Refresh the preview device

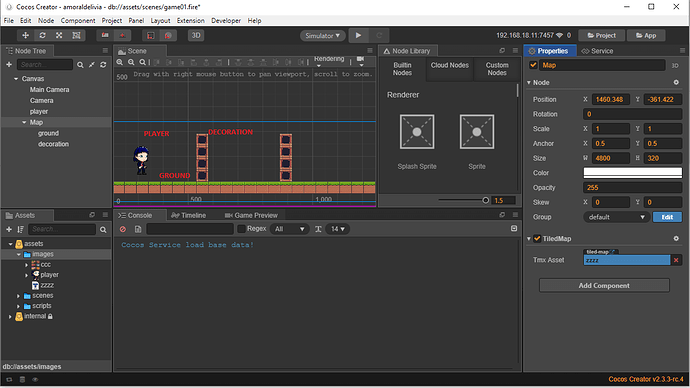[x=379, y=35]
